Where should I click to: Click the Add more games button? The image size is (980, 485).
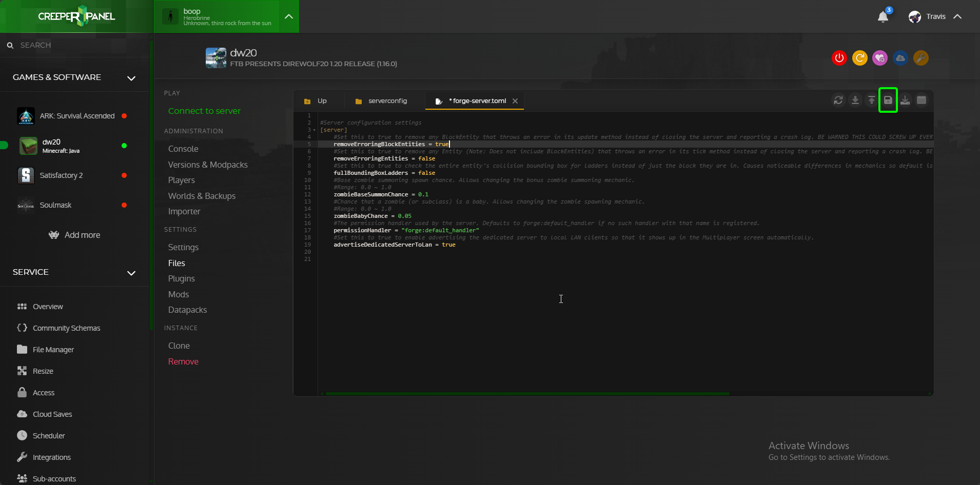[74, 235]
